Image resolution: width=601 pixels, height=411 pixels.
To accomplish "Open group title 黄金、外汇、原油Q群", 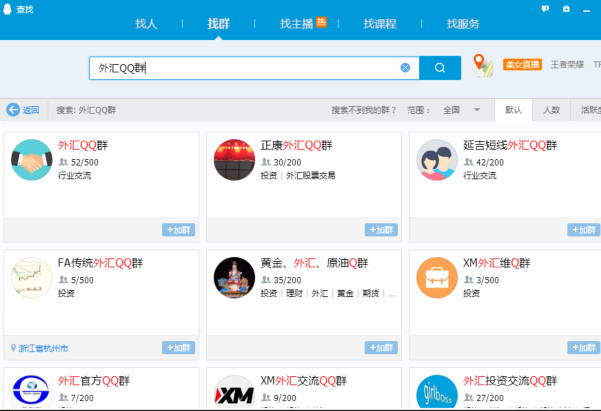I will pyautogui.click(x=314, y=263).
